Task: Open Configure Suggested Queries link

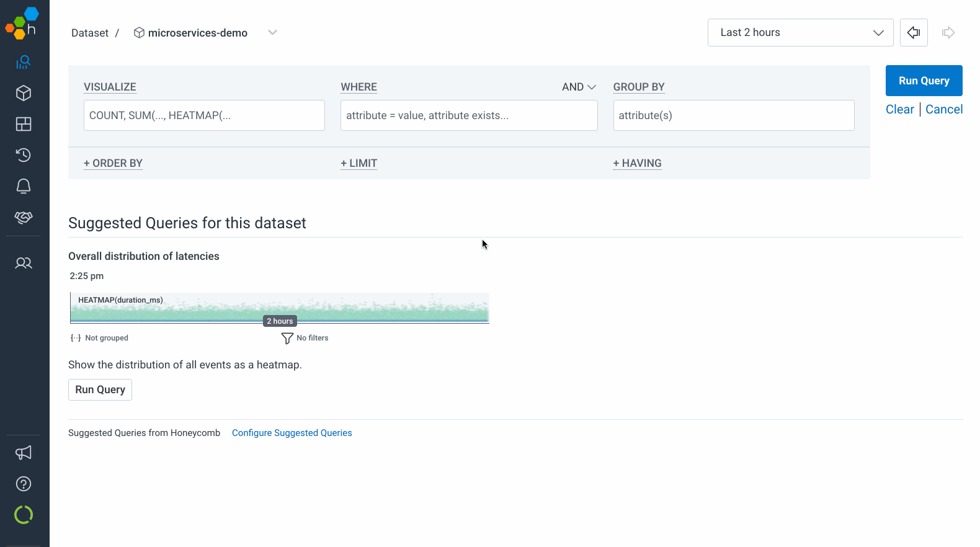Action: (292, 433)
